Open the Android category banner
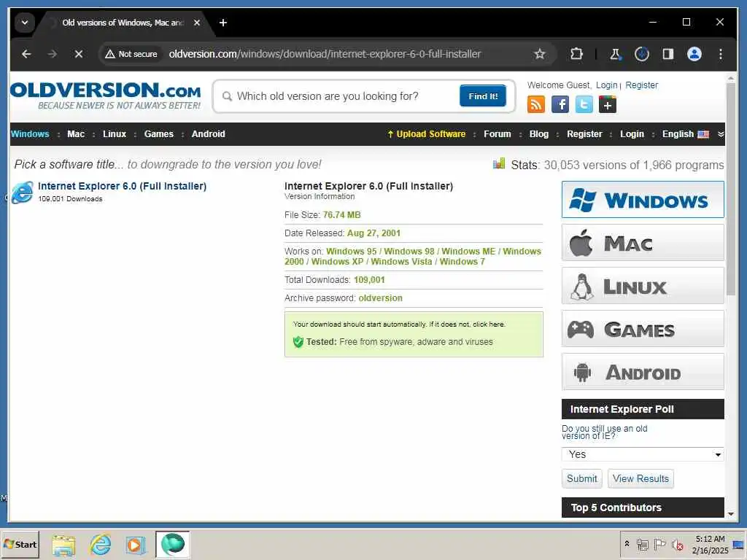The width and height of the screenshot is (747, 560). click(643, 371)
